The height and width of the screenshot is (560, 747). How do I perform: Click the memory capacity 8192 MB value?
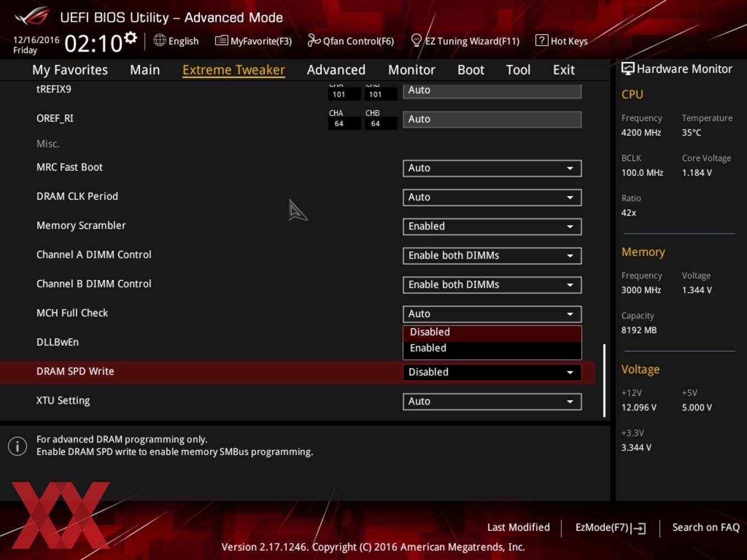(639, 330)
